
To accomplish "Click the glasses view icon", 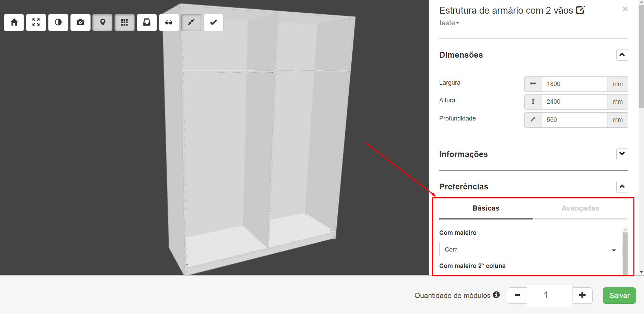I will coord(169,23).
